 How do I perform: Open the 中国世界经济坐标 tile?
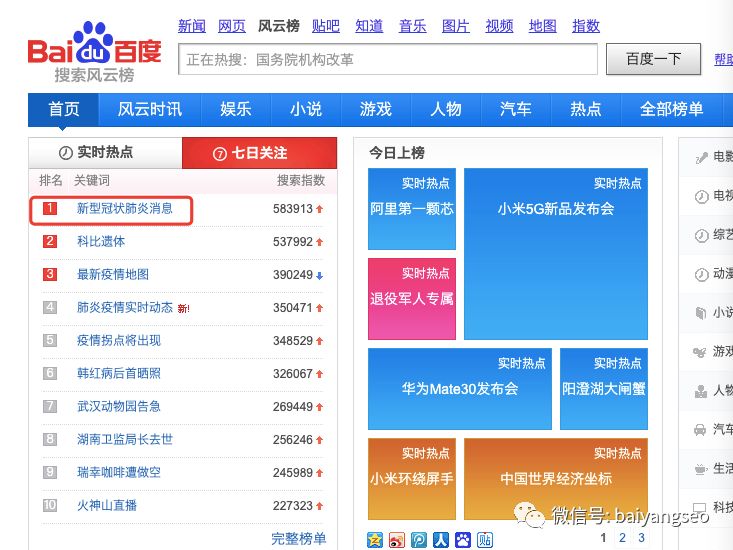point(556,479)
